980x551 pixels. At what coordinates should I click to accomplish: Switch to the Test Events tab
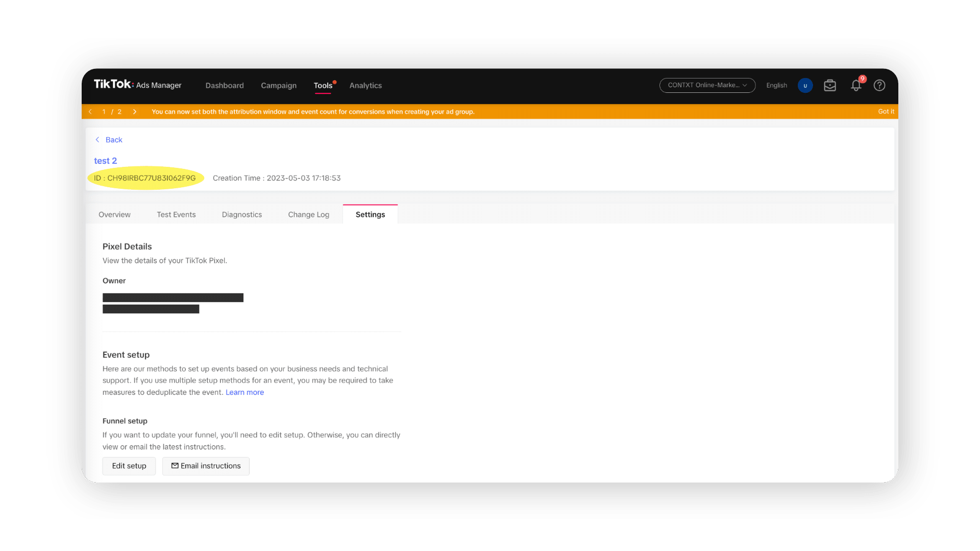176,215
